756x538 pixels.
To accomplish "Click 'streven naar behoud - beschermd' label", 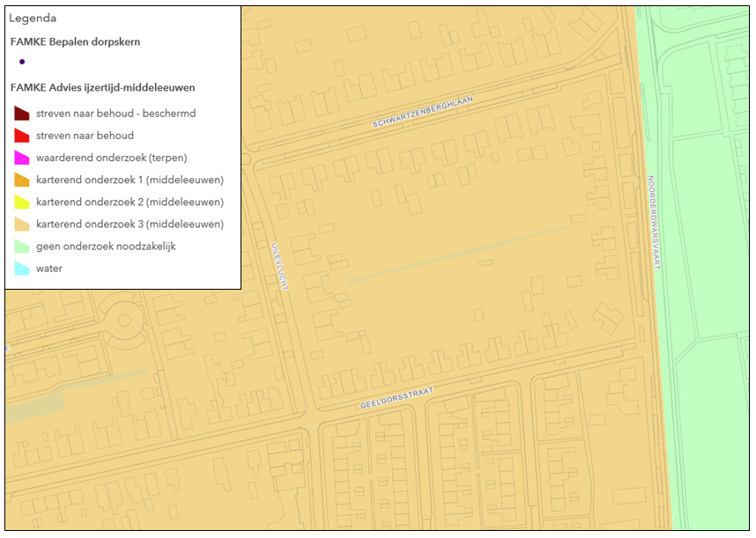I will [x=115, y=114].
